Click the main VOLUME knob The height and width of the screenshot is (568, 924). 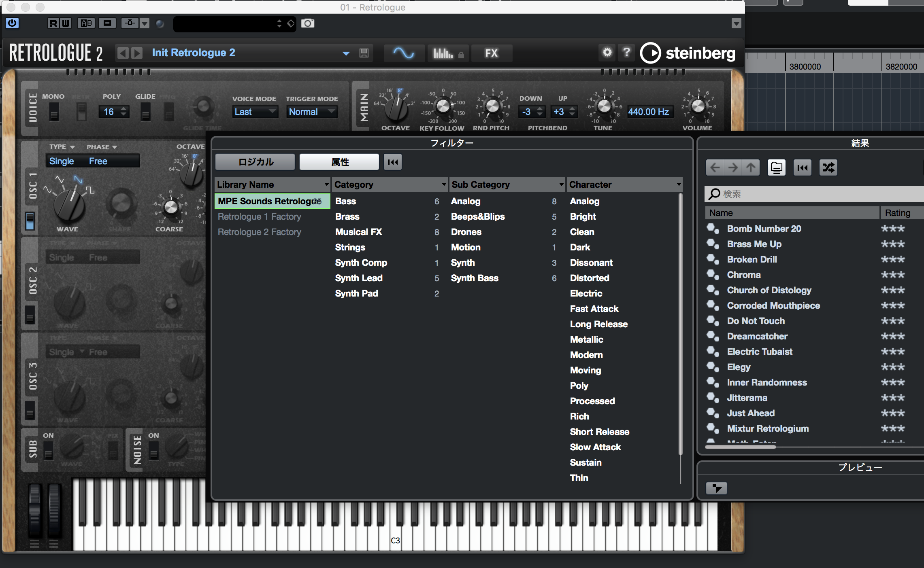coord(698,106)
